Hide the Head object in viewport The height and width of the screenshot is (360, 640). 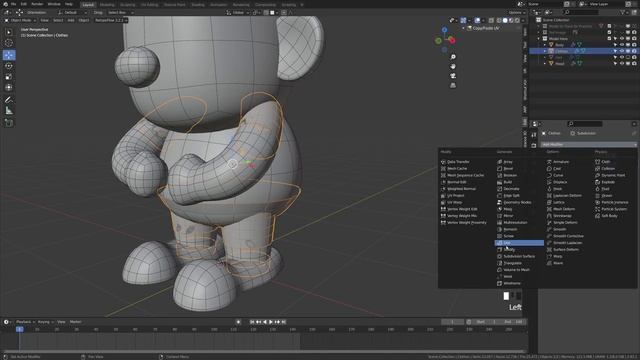pos(621,64)
